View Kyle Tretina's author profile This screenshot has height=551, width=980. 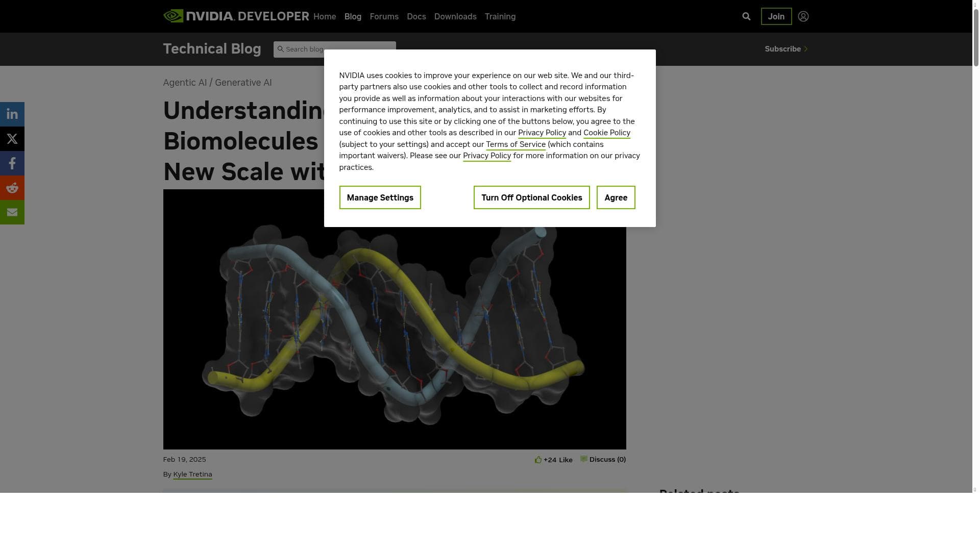[192, 474]
